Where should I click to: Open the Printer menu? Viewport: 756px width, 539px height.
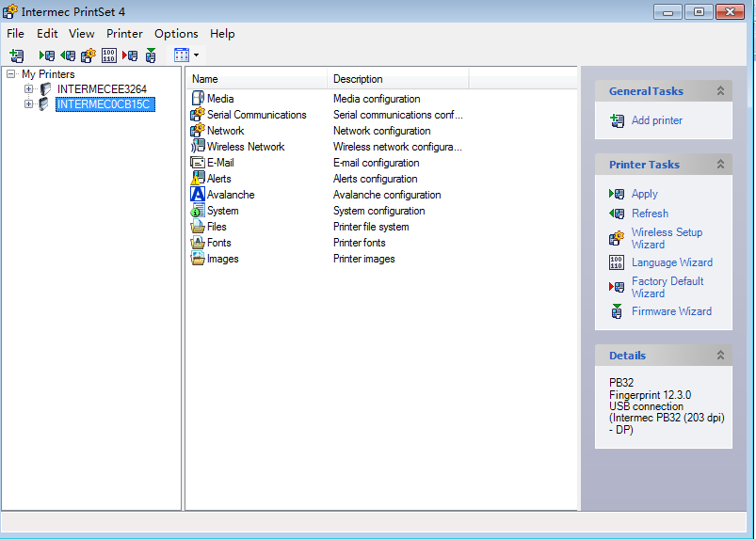point(124,34)
